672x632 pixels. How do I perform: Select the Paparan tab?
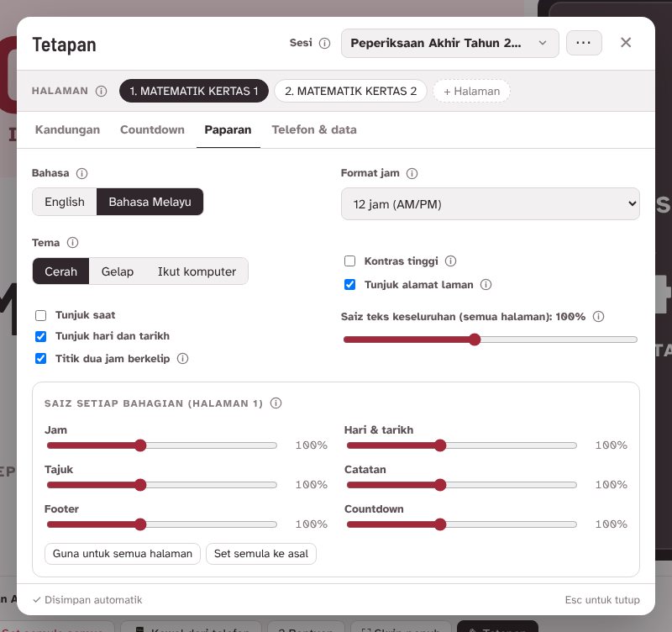coord(228,130)
